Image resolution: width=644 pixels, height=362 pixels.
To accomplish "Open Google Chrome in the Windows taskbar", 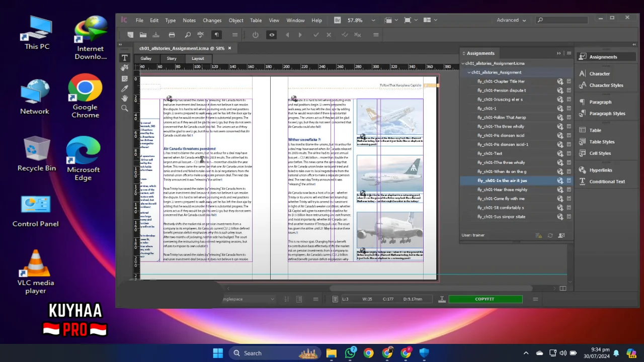I will click(369, 353).
